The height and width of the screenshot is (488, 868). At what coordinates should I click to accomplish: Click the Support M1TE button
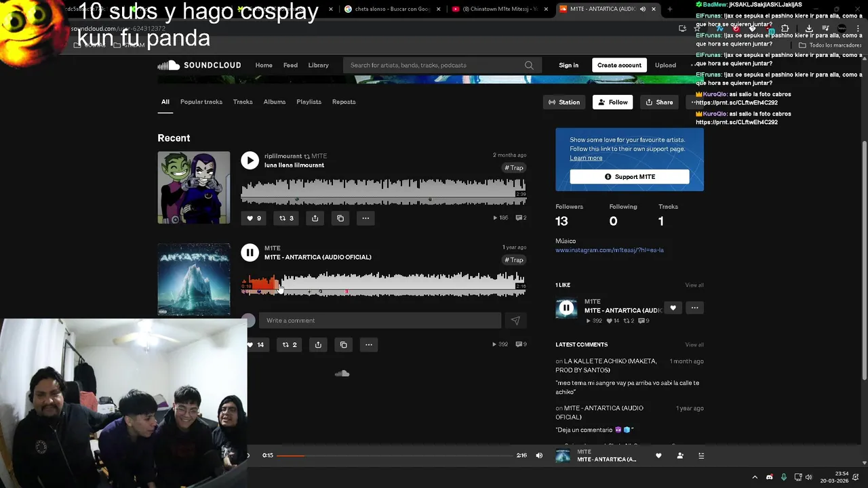point(629,177)
